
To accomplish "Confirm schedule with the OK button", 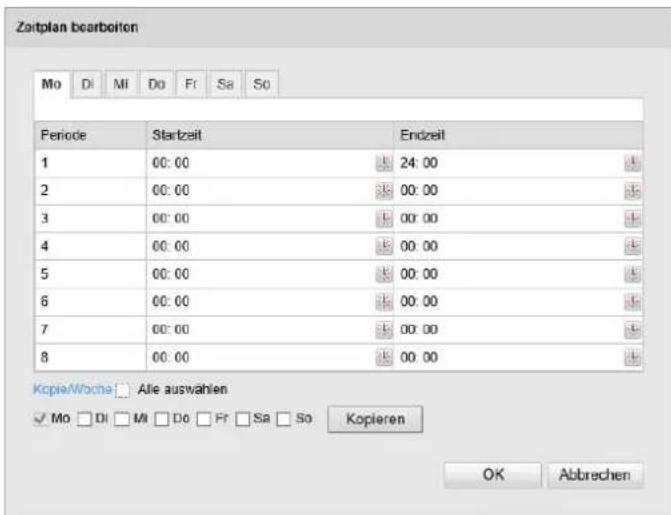I will point(493,475).
